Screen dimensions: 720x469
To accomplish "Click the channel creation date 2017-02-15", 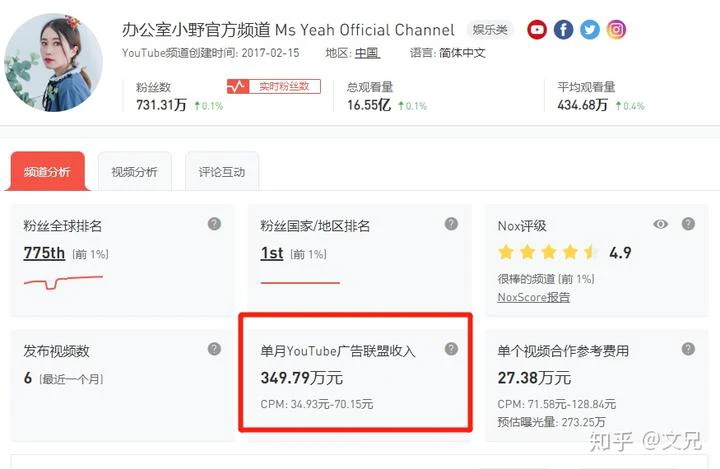I will (x=270, y=53).
